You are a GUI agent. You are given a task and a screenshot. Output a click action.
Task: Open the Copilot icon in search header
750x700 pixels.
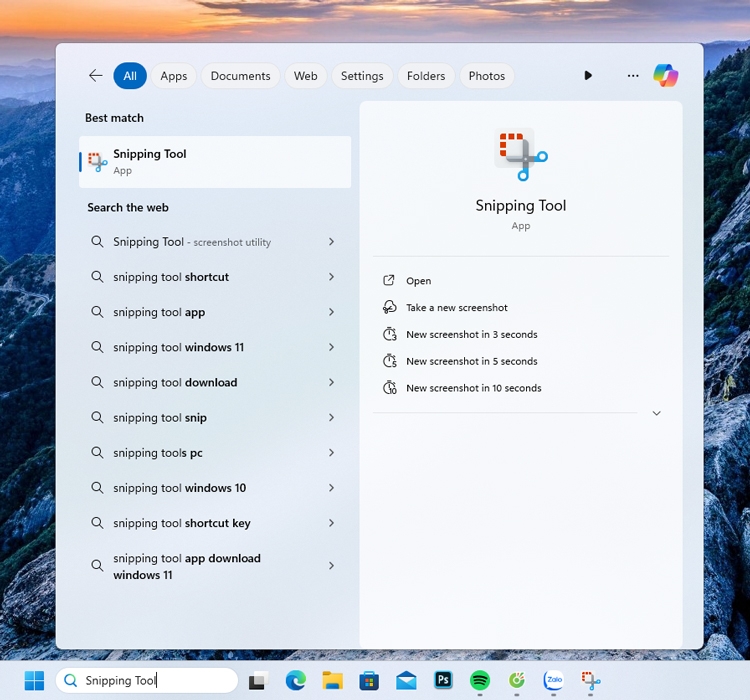(x=665, y=76)
